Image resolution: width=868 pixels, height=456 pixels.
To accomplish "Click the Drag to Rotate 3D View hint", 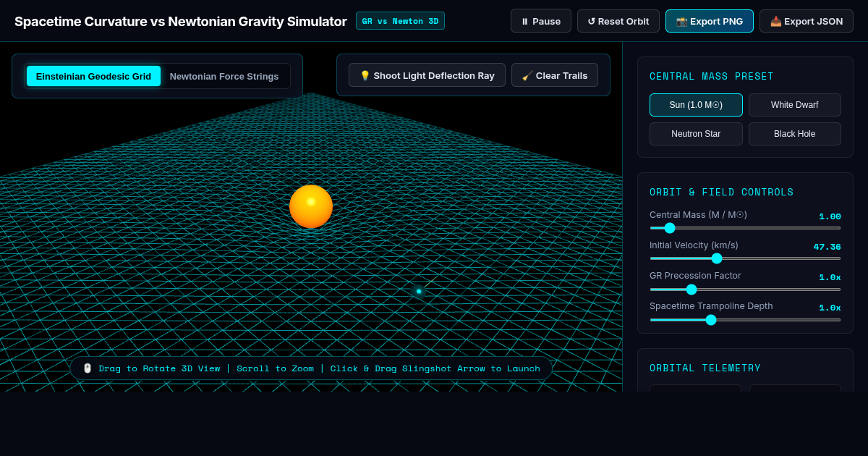I will (311, 368).
